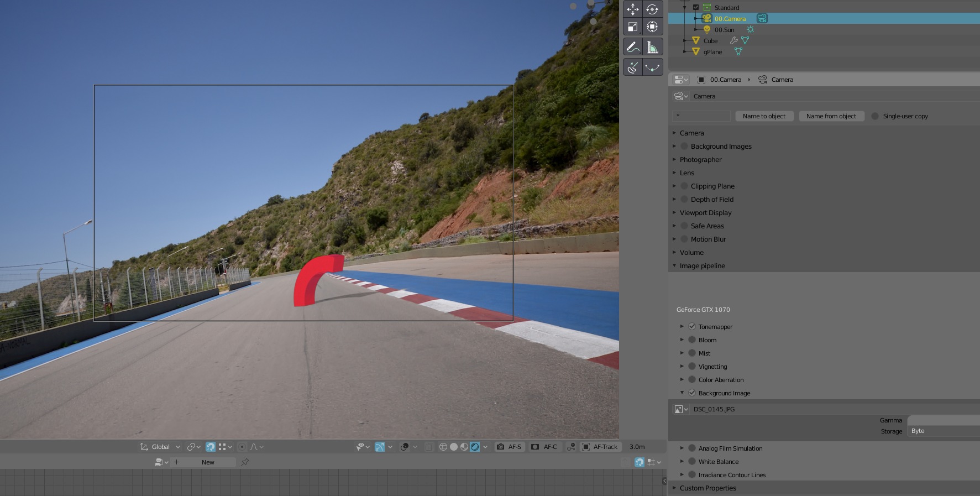Click the wrench modifier icon beside Cube
This screenshot has height=496, width=980.
(x=733, y=40)
